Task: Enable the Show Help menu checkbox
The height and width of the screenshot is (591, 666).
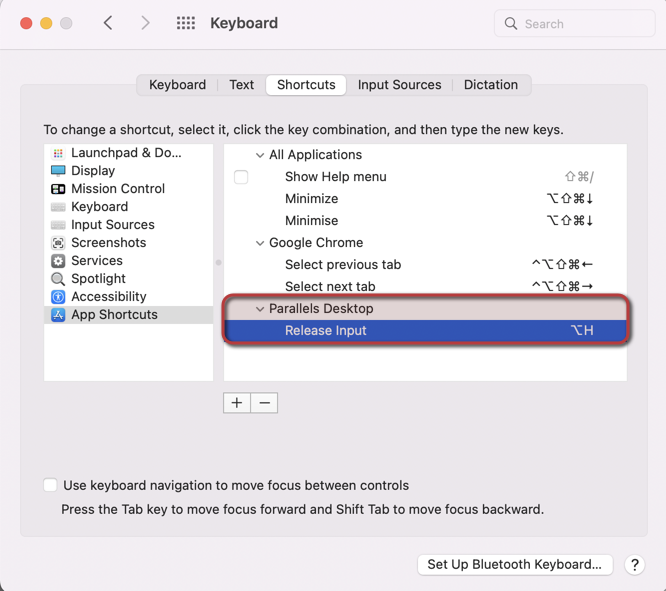Action: click(x=241, y=177)
